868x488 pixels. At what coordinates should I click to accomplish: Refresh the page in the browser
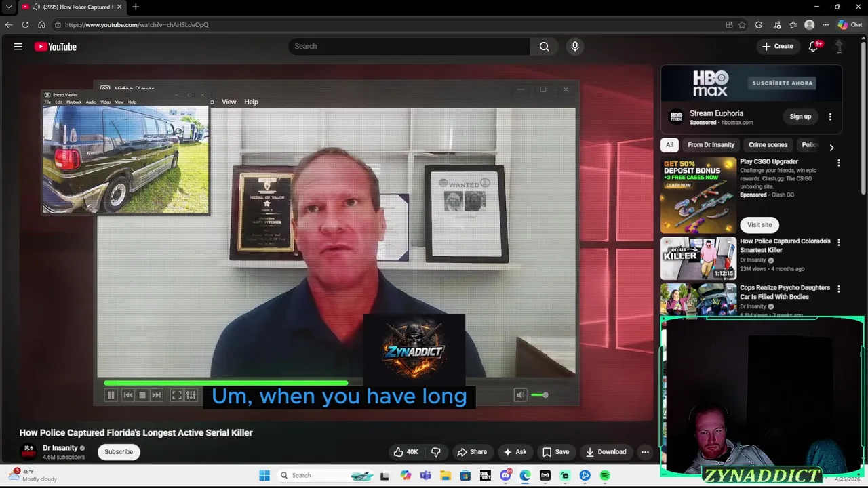click(25, 25)
